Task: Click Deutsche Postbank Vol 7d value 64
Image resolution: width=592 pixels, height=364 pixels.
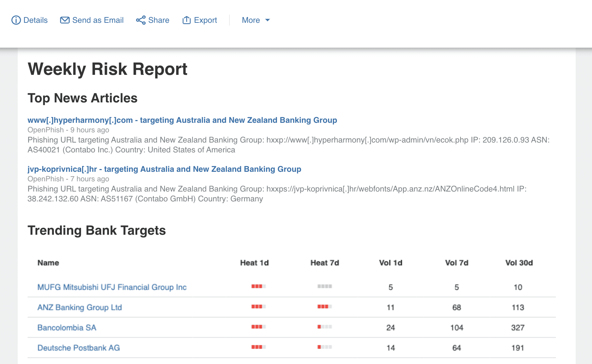Action: 457,348
